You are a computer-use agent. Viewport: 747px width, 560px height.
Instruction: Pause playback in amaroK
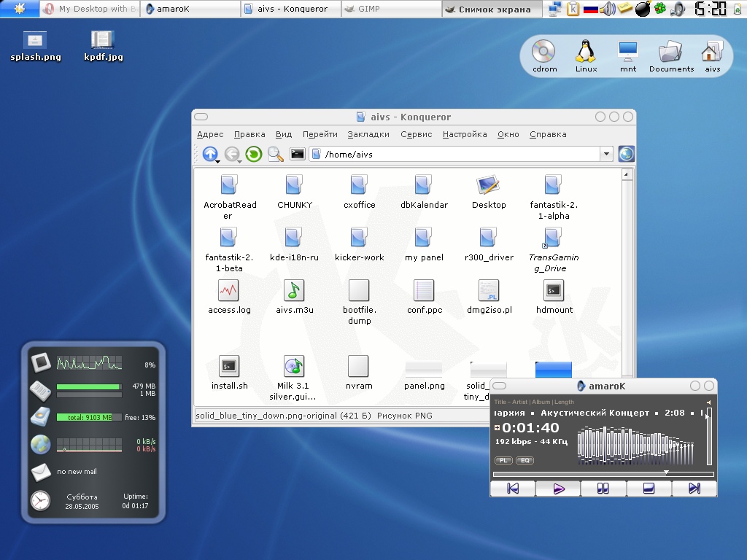[603, 488]
